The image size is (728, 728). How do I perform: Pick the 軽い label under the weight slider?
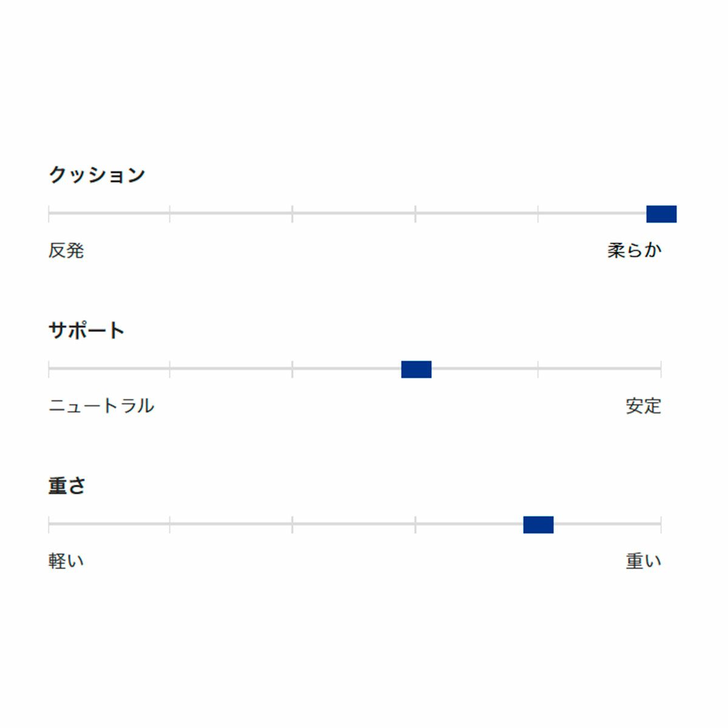(66, 561)
